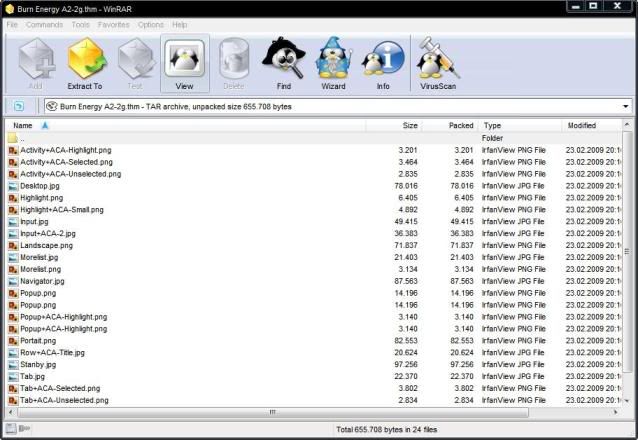This screenshot has height=440, width=638.
Task: Click the archive path text field
Action: pyautogui.click(x=338, y=107)
